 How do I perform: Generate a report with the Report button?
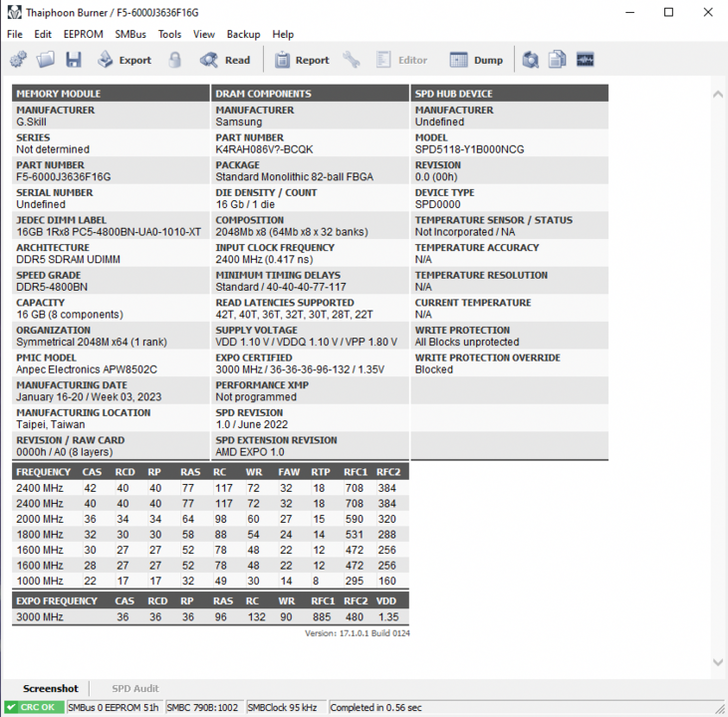tap(301, 60)
